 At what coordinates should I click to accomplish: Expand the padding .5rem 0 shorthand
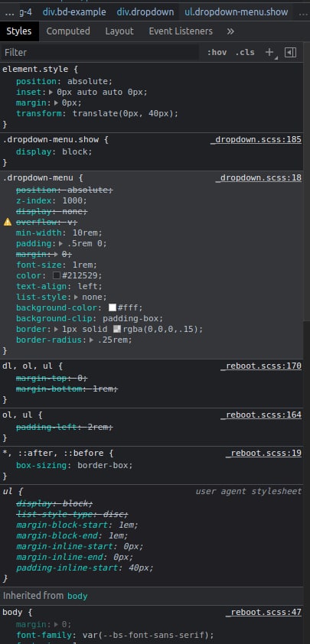point(61,243)
